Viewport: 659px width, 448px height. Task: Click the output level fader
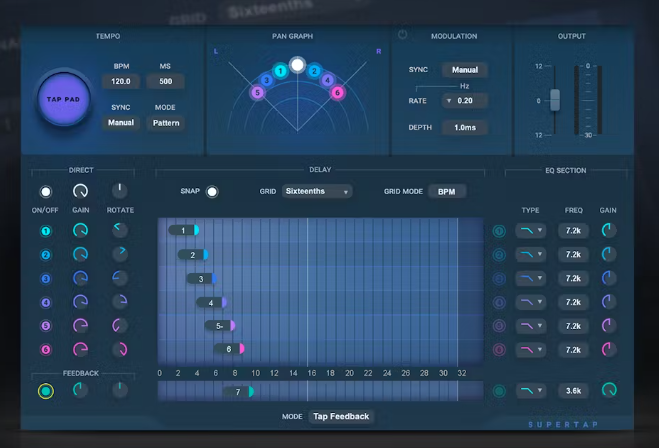click(556, 100)
